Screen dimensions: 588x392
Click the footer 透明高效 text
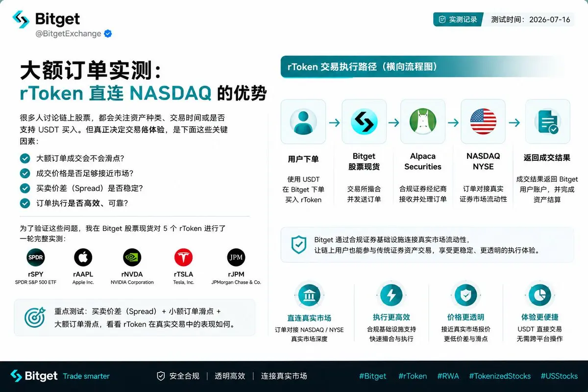230,376
